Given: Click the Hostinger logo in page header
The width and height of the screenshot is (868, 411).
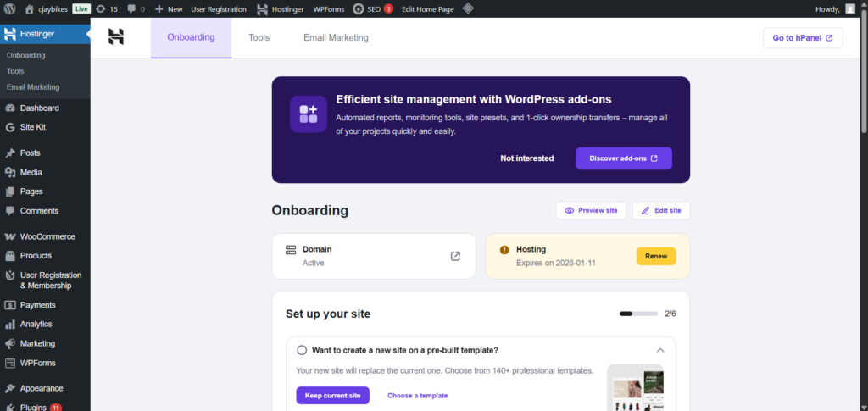Looking at the screenshot, I should (116, 37).
